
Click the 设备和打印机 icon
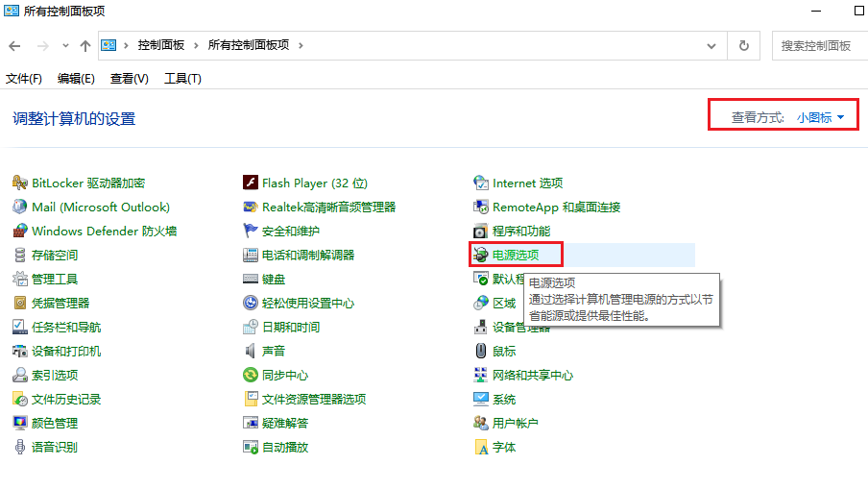(20, 351)
